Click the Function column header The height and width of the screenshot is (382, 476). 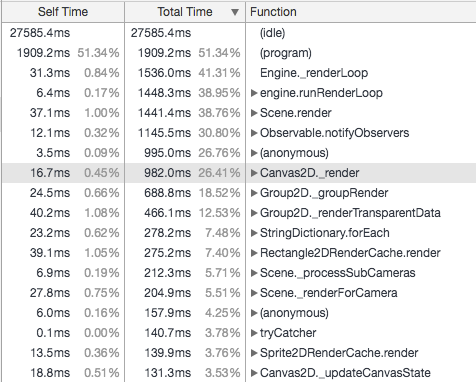click(361, 12)
